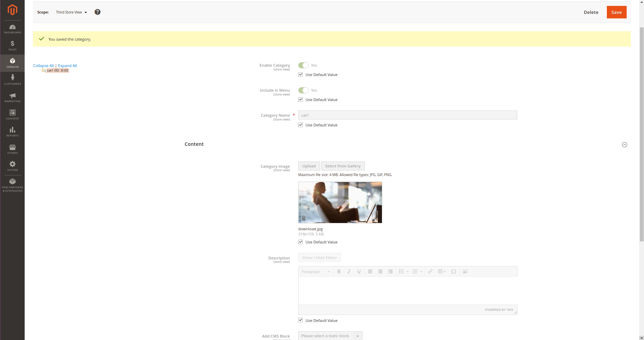This screenshot has width=644, height=340.
Task: Click the Save button
Action: 617,12
